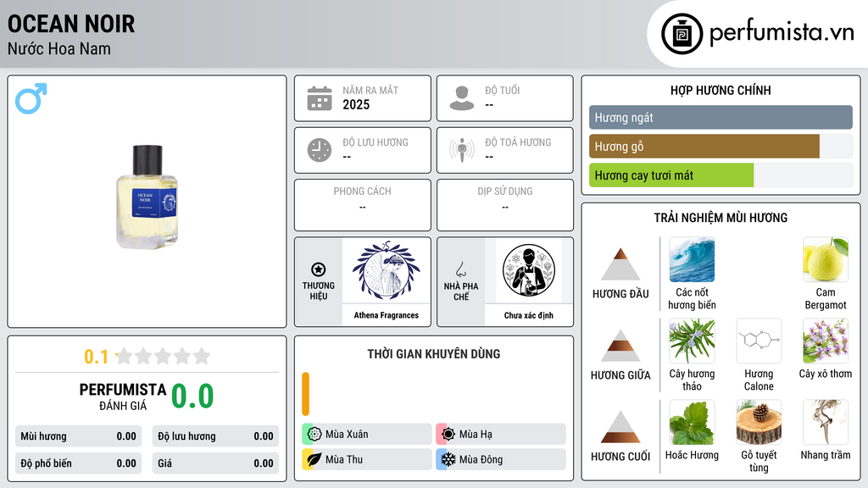Click the perfumista.vn bottle logo icon
This screenshot has height=488, width=868.
click(x=682, y=34)
